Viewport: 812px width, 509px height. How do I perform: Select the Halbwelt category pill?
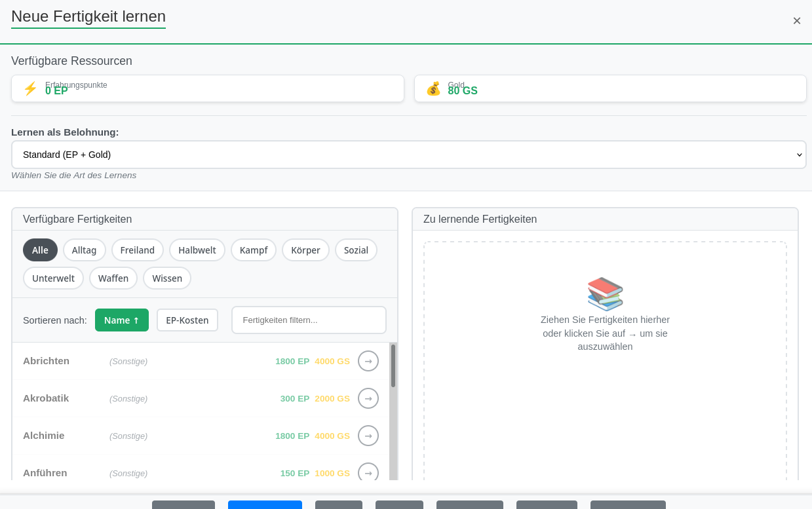pos(197,250)
